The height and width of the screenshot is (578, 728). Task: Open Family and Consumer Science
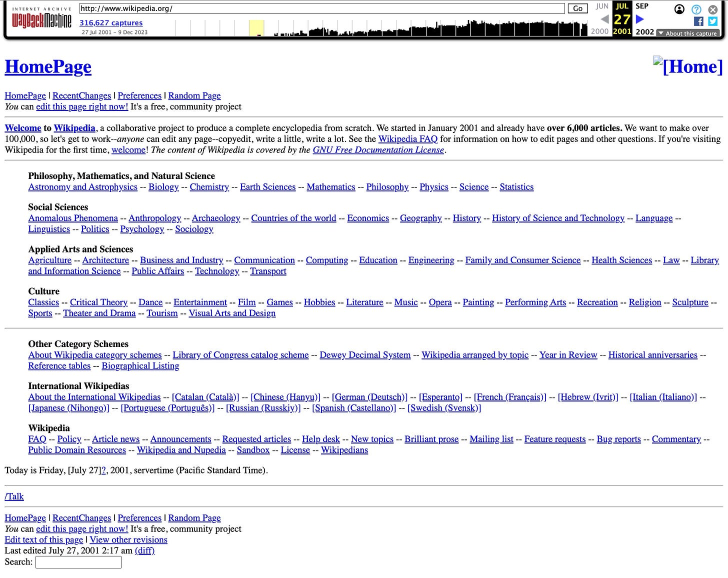523,260
